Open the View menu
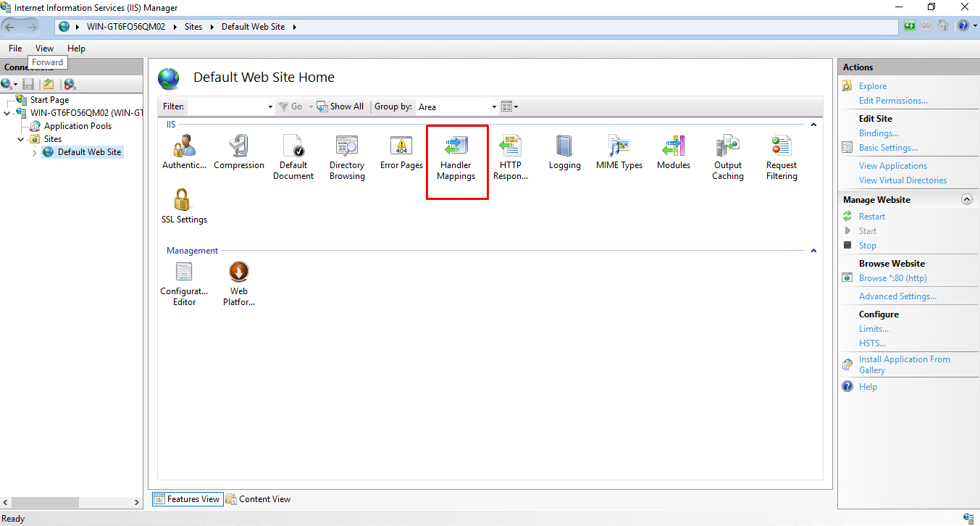Screen dimensions: 980x526 click(x=44, y=49)
